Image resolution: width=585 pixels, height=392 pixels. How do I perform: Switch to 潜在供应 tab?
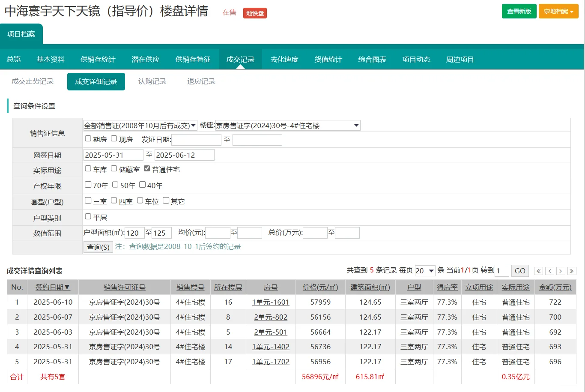146,59
